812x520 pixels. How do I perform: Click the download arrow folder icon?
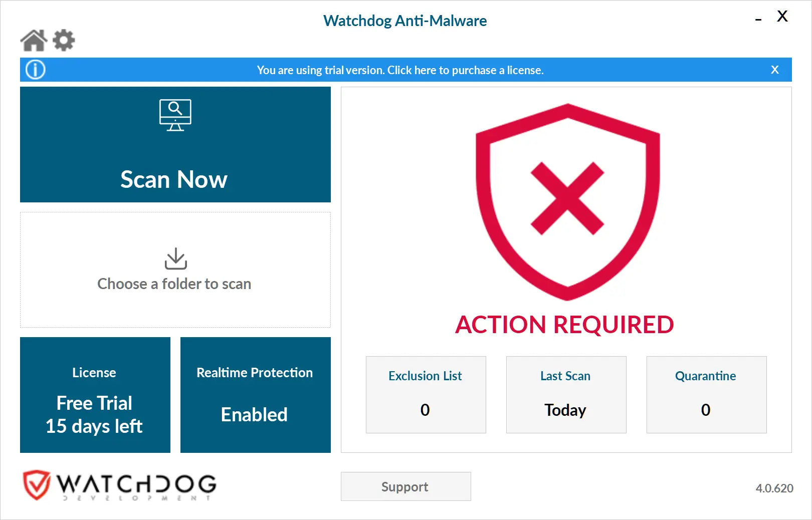(175, 258)
